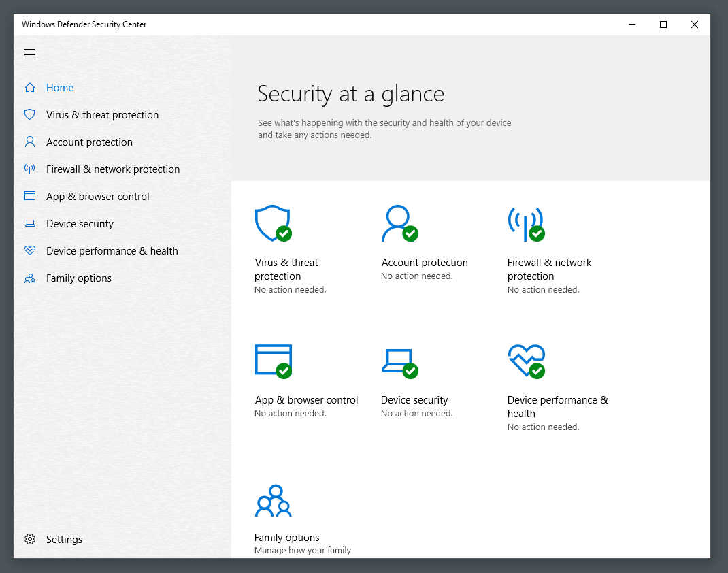
Task: Open the large Account protection person tile icon
Action: pos(400,223)
